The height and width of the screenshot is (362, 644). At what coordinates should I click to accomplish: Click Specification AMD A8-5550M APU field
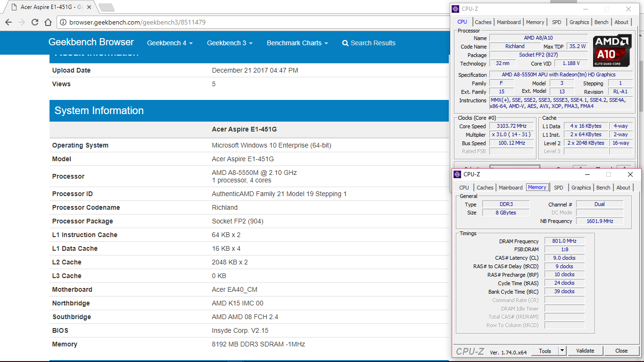[x=561, y=74]
